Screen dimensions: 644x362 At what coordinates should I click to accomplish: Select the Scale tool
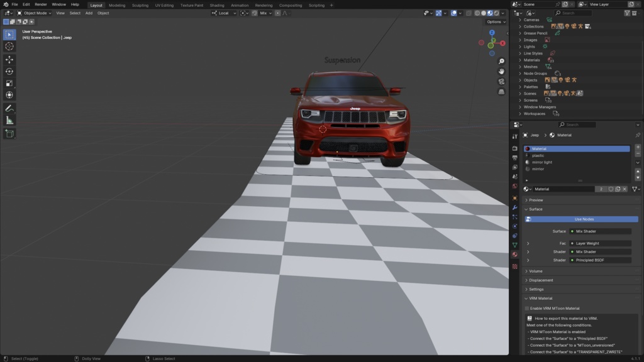(9, 84)
